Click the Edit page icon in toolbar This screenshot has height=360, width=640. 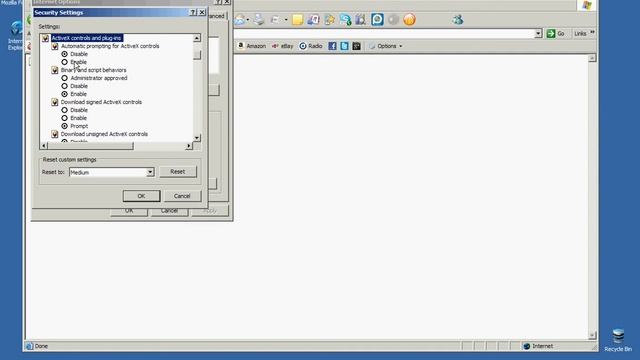pyautogui.click(x=276, y=19)
